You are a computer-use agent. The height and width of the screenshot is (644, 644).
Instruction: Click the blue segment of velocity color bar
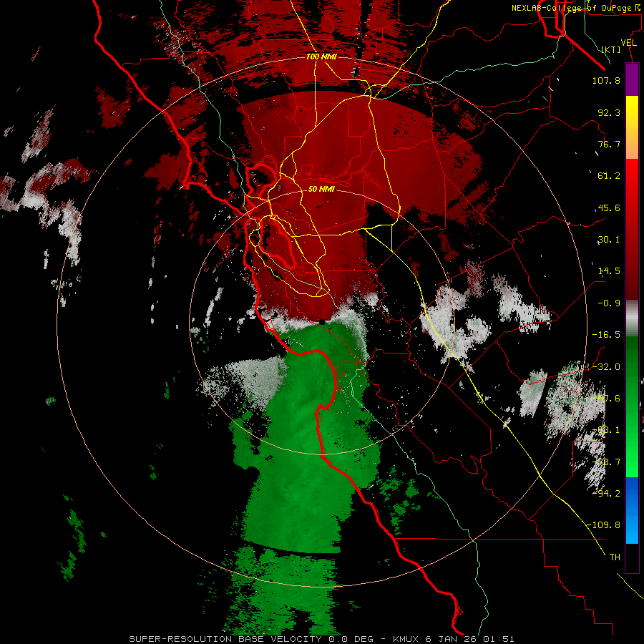pos(632,510)
